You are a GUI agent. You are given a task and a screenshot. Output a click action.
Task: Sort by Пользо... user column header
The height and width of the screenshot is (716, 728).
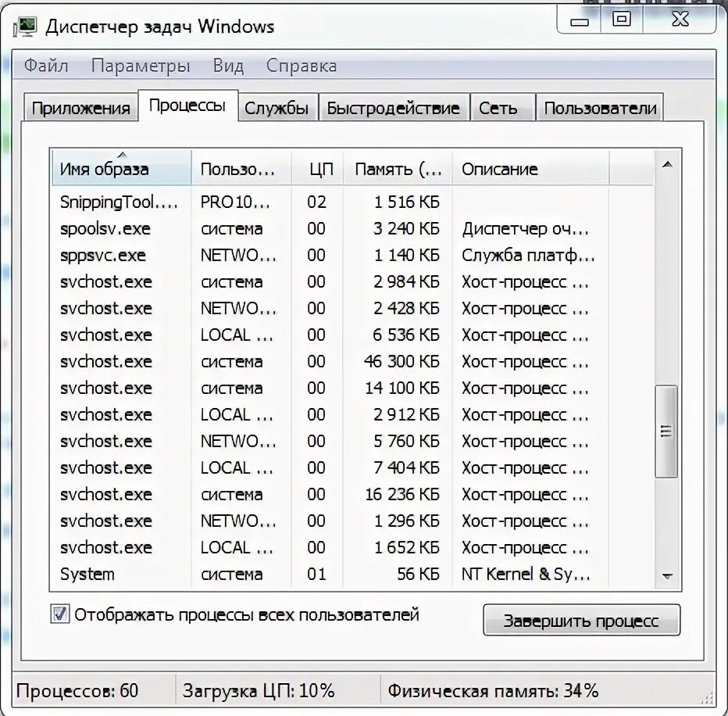click(x=241, y=168)
